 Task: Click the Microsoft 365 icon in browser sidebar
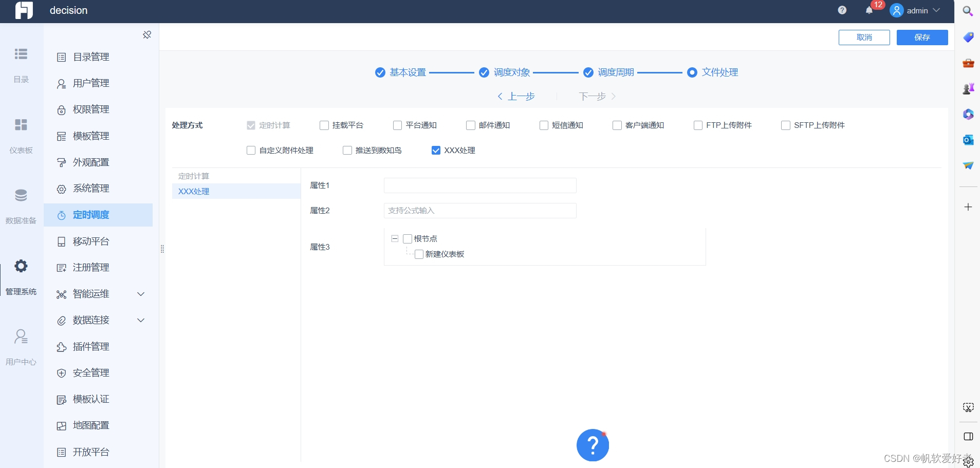(968, 114)
